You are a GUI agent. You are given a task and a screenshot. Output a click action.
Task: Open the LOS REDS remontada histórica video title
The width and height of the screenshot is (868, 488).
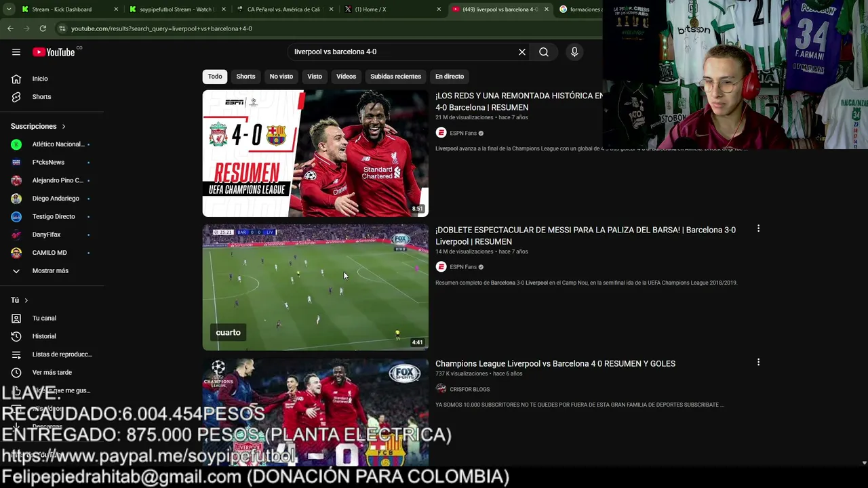(x=519, y=102)
